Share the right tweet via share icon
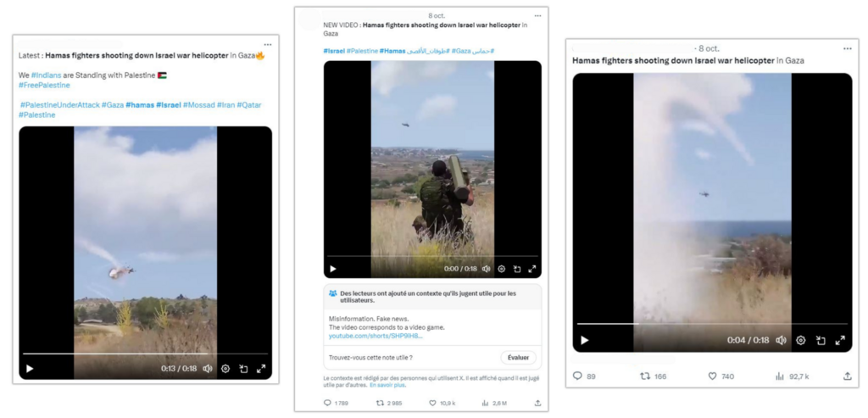This screenshot has width=868, height=418. click(847, 376)
